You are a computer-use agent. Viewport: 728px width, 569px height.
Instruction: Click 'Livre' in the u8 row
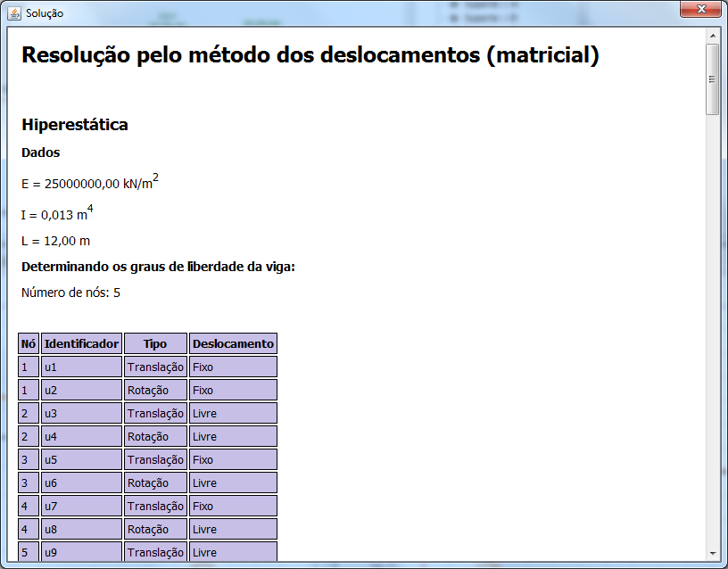[233, 529]
